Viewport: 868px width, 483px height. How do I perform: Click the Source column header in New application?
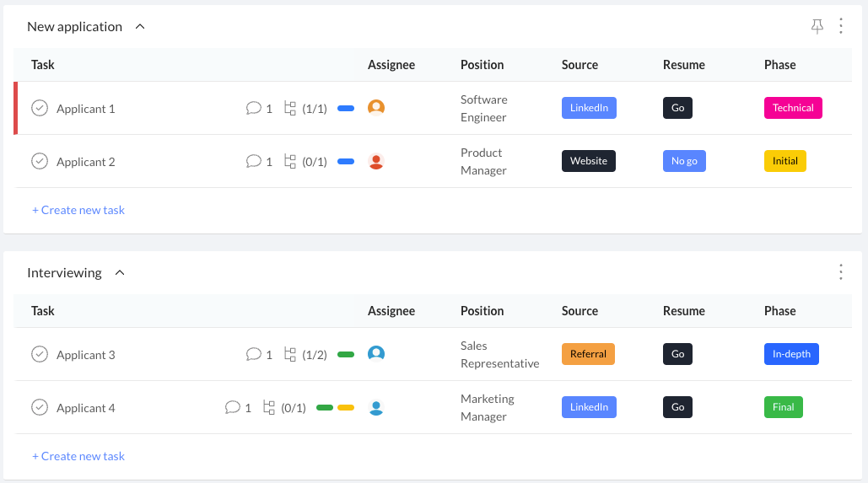580,65
